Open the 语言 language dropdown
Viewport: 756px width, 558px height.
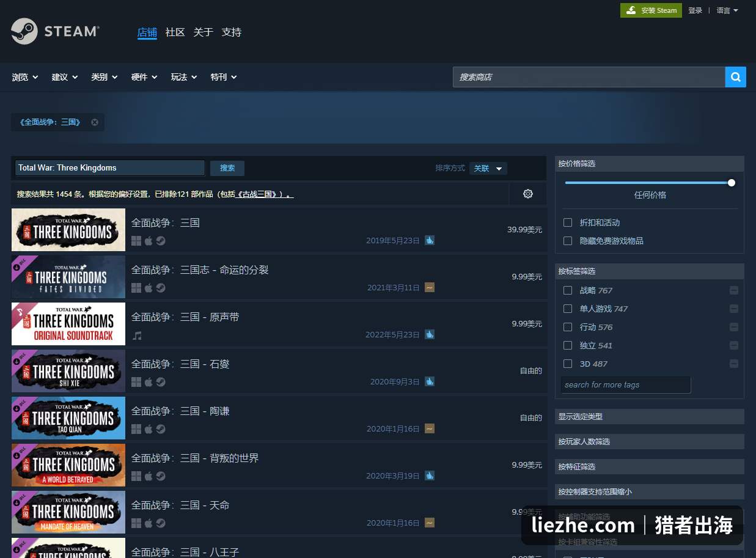[727, 10]
